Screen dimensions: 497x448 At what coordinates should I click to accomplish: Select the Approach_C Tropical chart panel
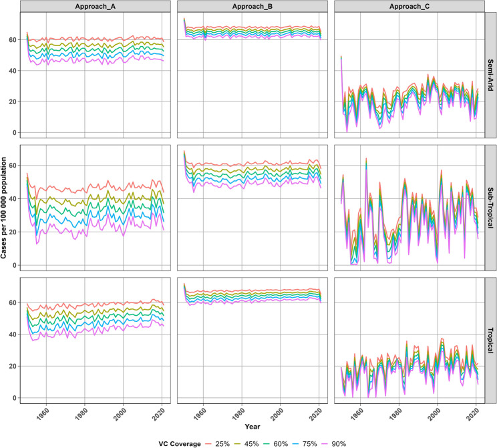(409, 341)
